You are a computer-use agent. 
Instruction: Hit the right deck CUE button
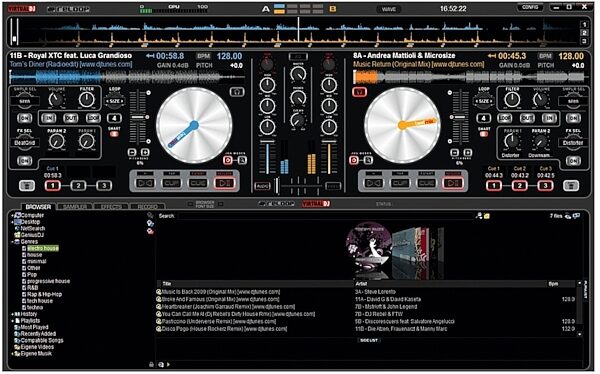(x=427, y=183)
